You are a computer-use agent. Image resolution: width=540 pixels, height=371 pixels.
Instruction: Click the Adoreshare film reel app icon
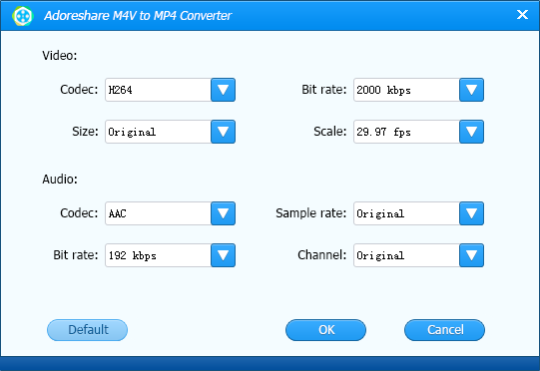[x=22, y=16]
